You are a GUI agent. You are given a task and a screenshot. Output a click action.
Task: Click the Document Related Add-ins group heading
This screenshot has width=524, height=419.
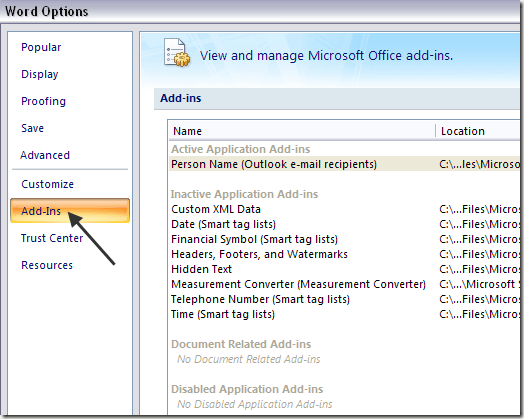coord(241,344)
